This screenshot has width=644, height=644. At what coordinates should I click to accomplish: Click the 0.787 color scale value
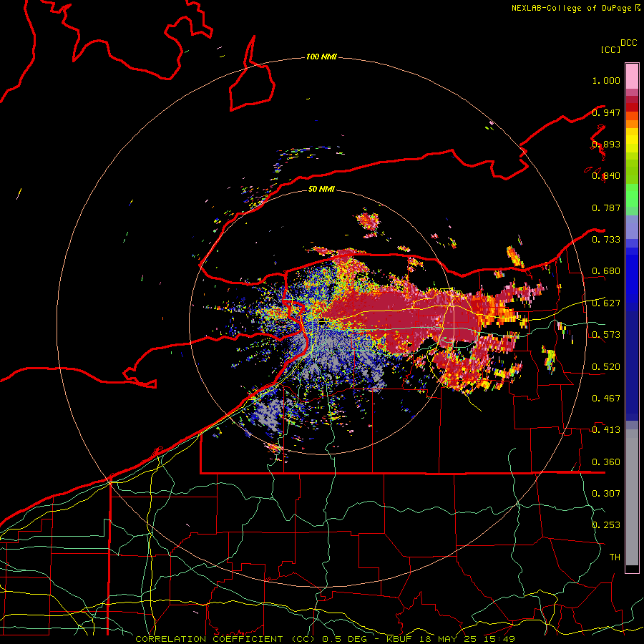(606, 208)
